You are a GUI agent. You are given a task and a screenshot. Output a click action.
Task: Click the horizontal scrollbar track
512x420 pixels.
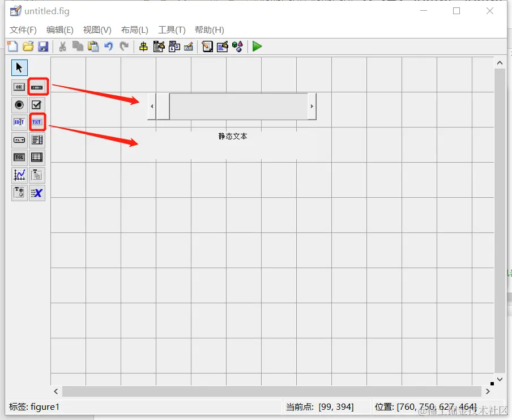[x=272, y=391]
